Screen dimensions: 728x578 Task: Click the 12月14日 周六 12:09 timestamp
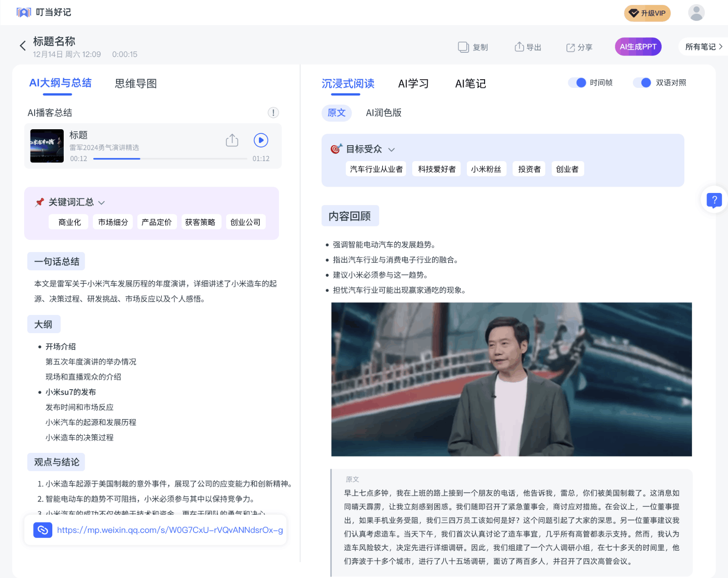click(x=67, y=54)
